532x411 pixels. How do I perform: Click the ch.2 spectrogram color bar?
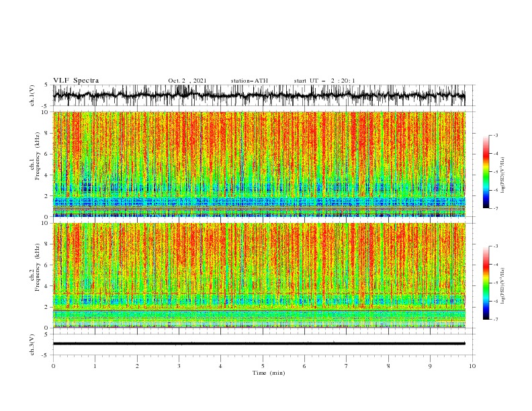(x=486, y=283)
